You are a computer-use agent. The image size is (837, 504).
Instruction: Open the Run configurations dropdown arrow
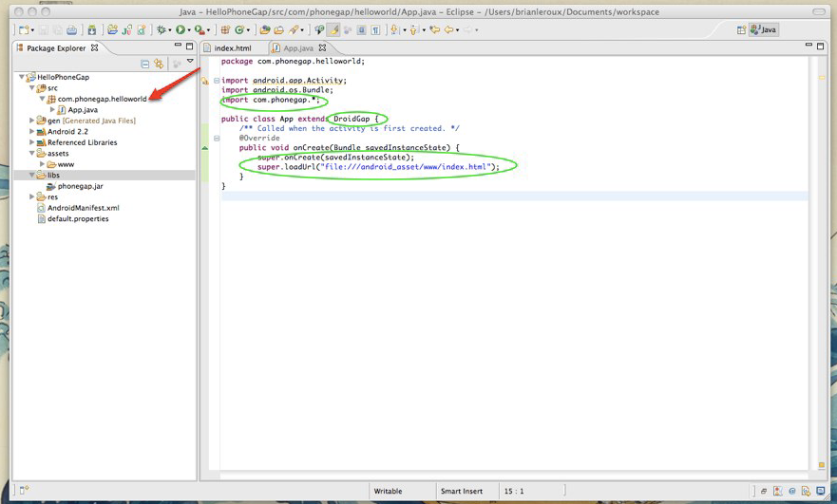pyautogui.click(x=189, y=30)
